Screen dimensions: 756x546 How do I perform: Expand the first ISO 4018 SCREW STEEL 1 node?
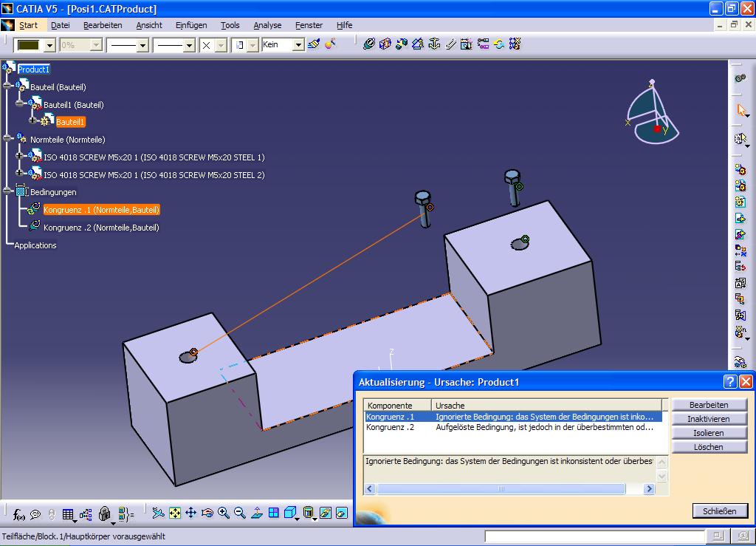(19, 157)
